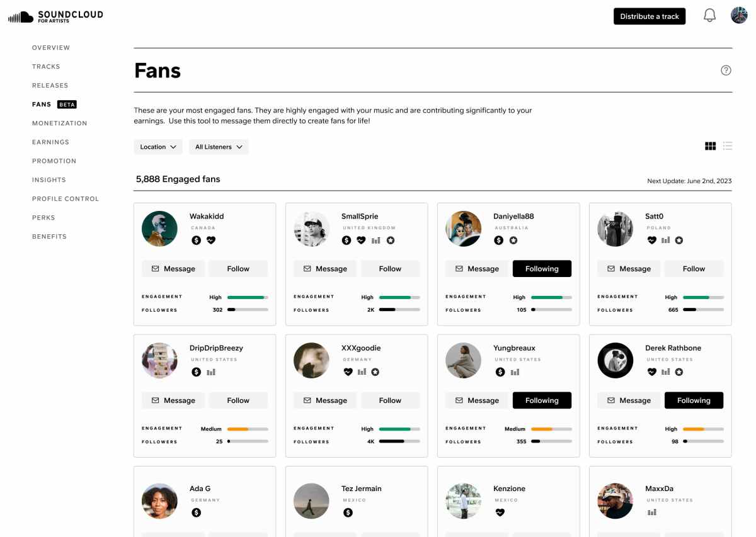
Task: Open the Location filter dropdown
Action: coord(157,147)
